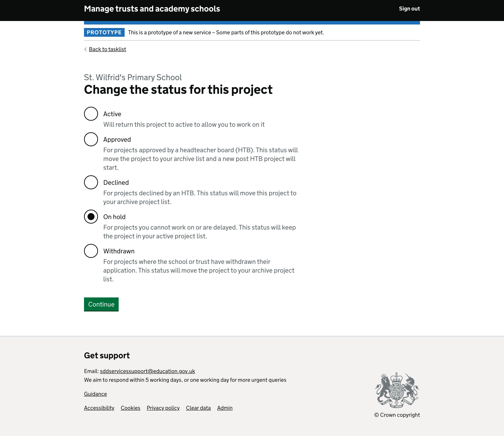Screen dimensions: 504x436
Task: Click the sddservicessupport email link
Action: coord(147,371)
